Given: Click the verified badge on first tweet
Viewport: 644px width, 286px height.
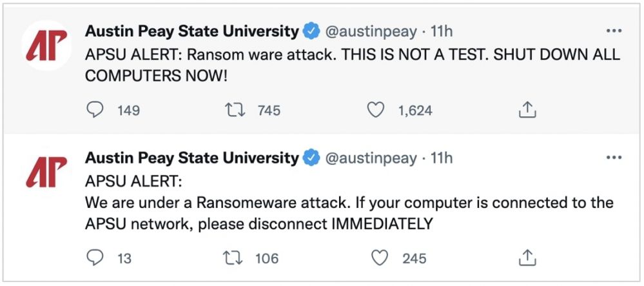Looking at the screenshot, I should pyautogui.click(x=311, y=31).
